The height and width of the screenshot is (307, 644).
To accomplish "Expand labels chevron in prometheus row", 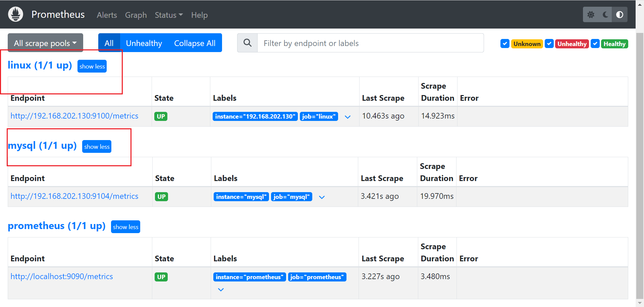I will tap(221, 290).
